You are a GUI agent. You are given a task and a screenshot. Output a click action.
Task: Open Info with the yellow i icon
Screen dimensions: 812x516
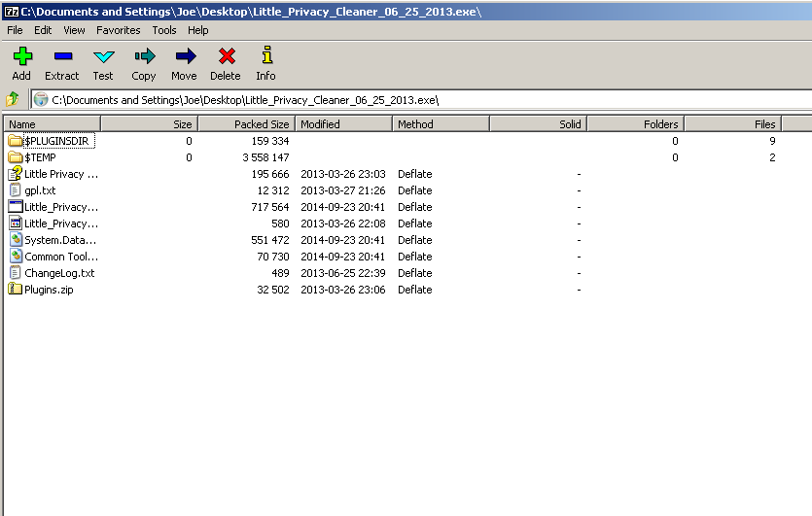(x=266, y=54)
